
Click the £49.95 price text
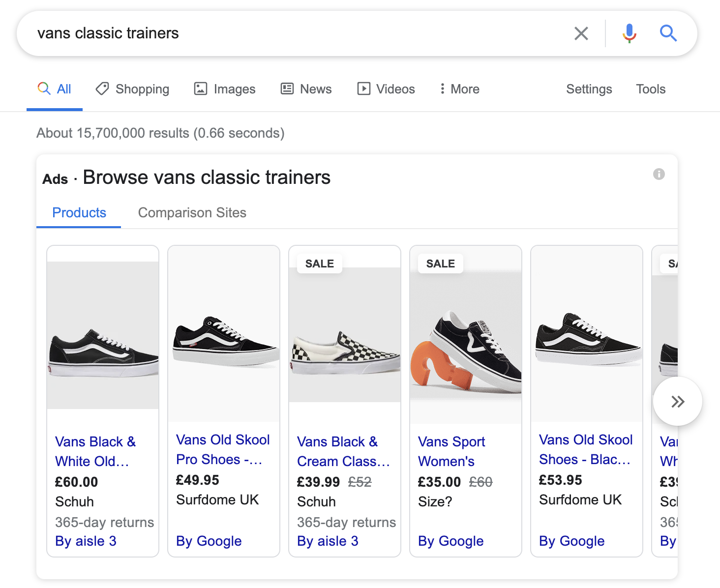[x=197, y=480]
